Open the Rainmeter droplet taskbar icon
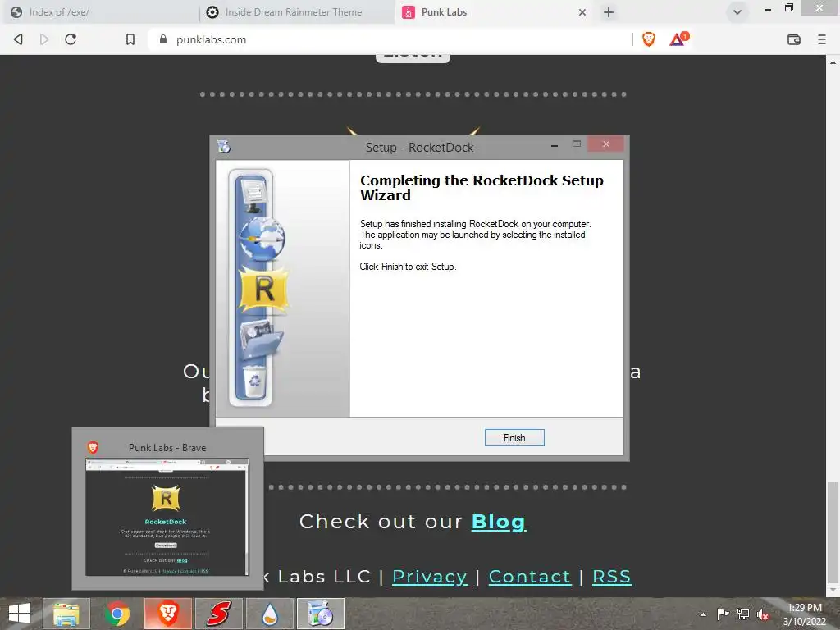The image size is (840, 630). coord(270,614)
